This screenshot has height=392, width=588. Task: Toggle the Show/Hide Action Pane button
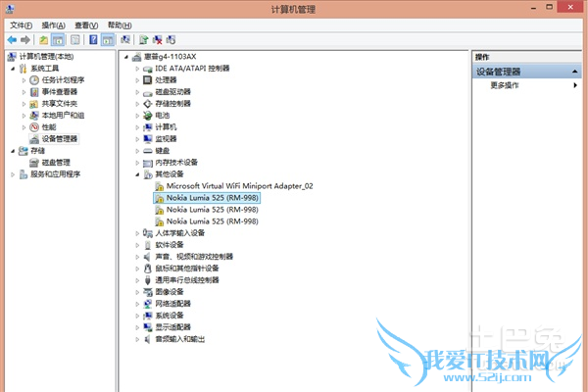108,40
